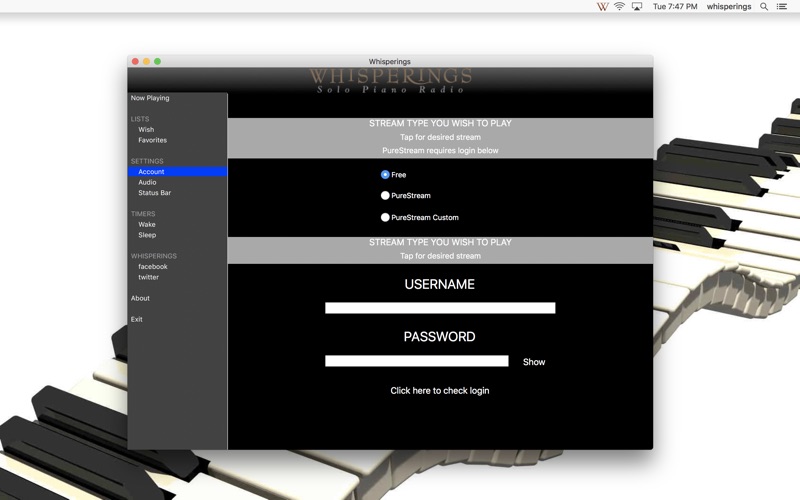Viewport: 800px width, 500px height.
Task: Close the Whisperings window with red button
Action: point(135,61)
